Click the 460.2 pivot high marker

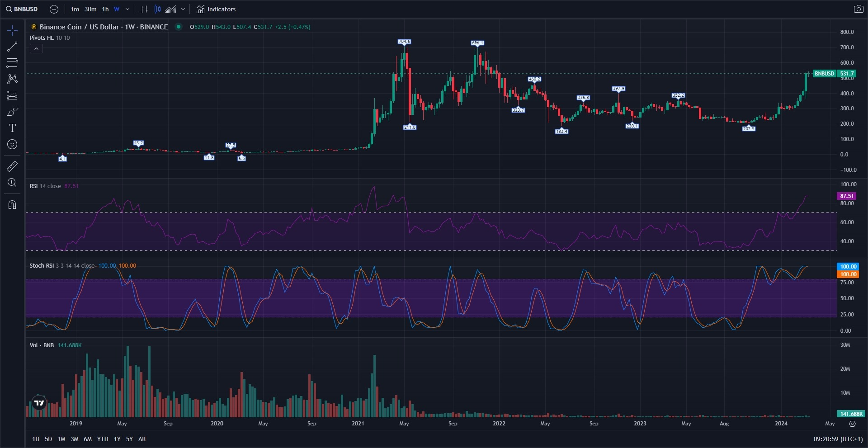pyautogui.click(x=534, y=79)
